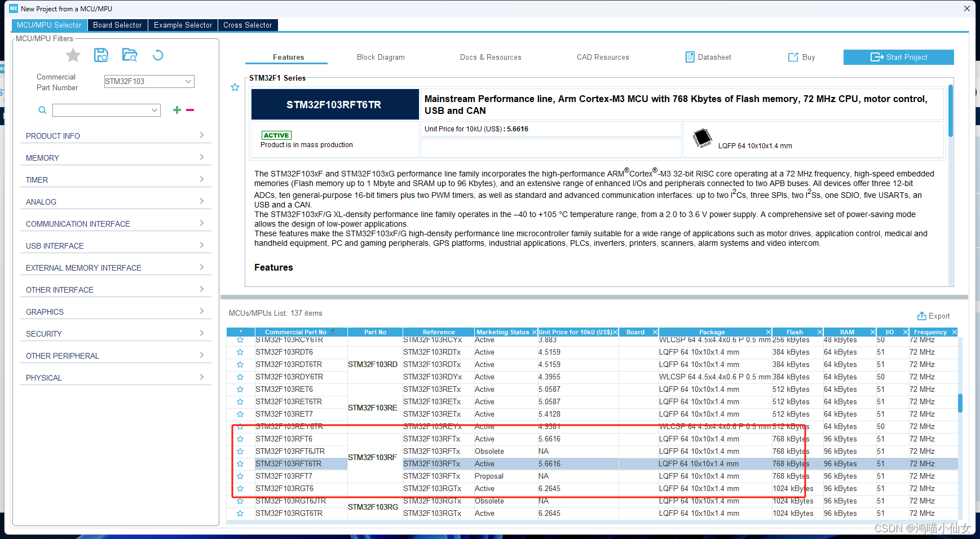
Task: Click the pink minus remove filter icon
Action: coord(190,110)
